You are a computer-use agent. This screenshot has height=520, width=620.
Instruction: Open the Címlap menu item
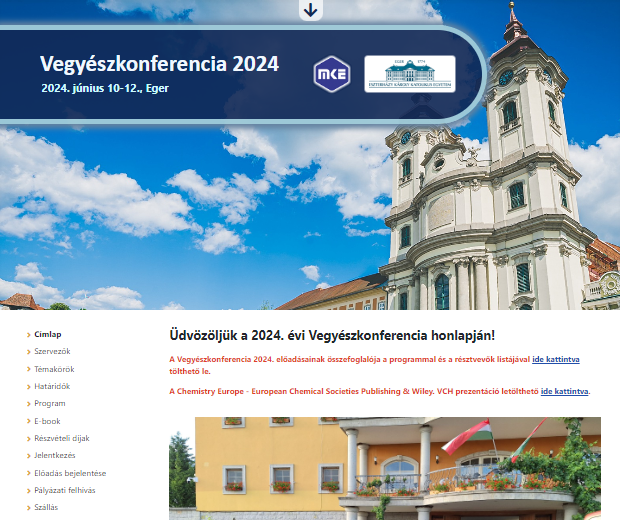(x=47, y=334)
